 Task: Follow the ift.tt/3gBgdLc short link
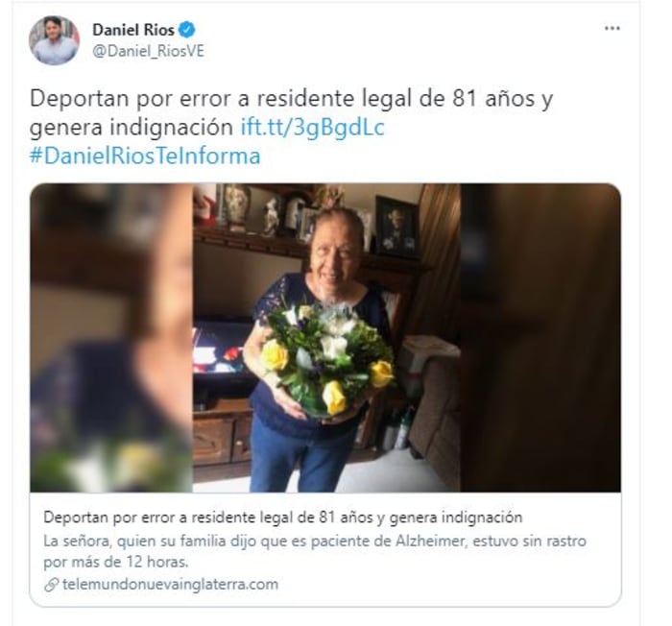(312, 128)
